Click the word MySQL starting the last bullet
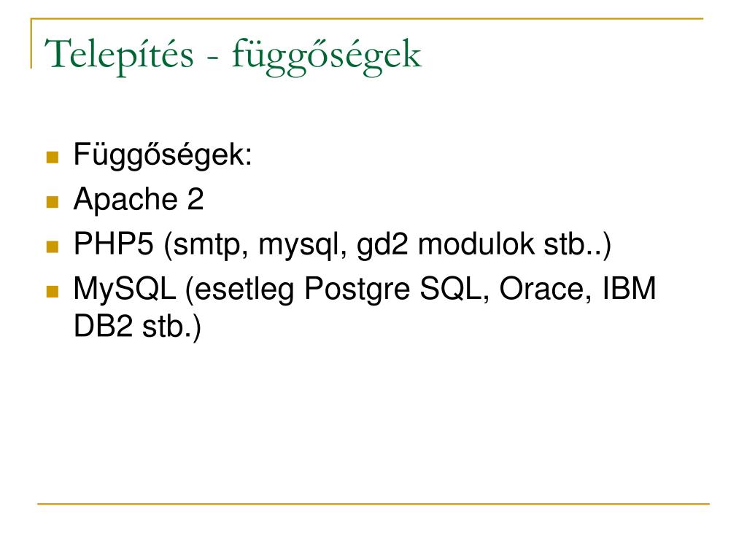 point(125,289)
